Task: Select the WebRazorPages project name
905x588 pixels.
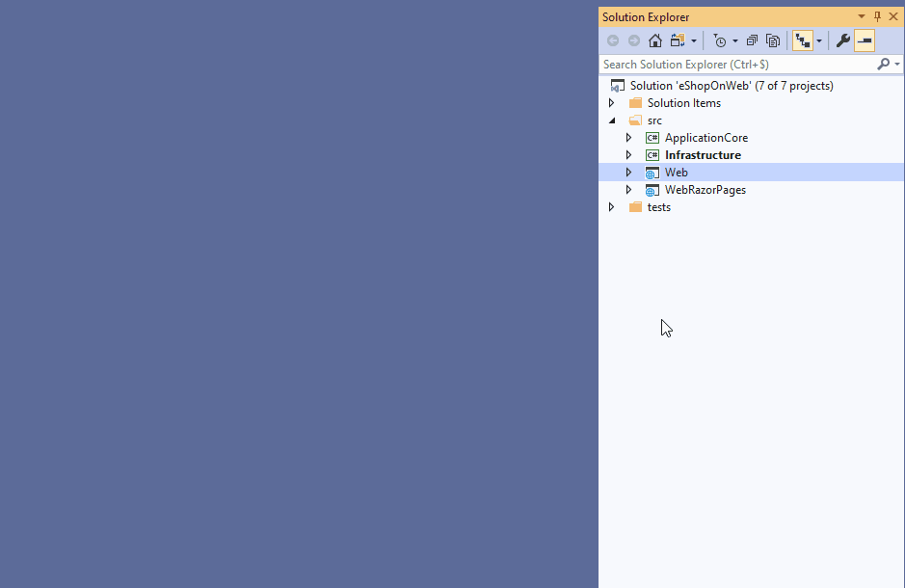Action: pos(705,190)
